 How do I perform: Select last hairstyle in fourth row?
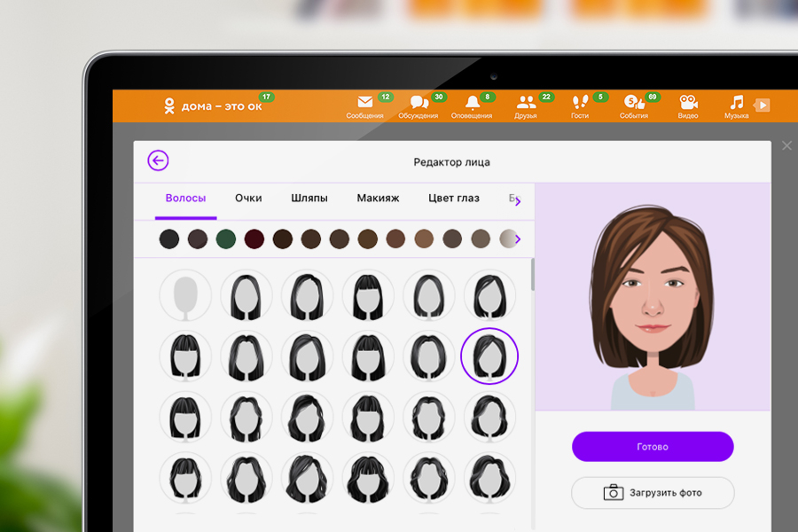tap(489, 479)
